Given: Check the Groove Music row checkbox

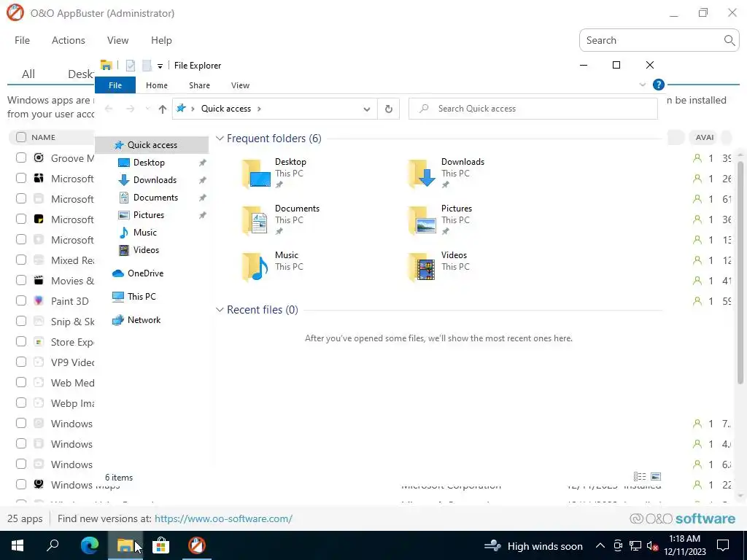Looking at the screenshot, I should (21, 157).
